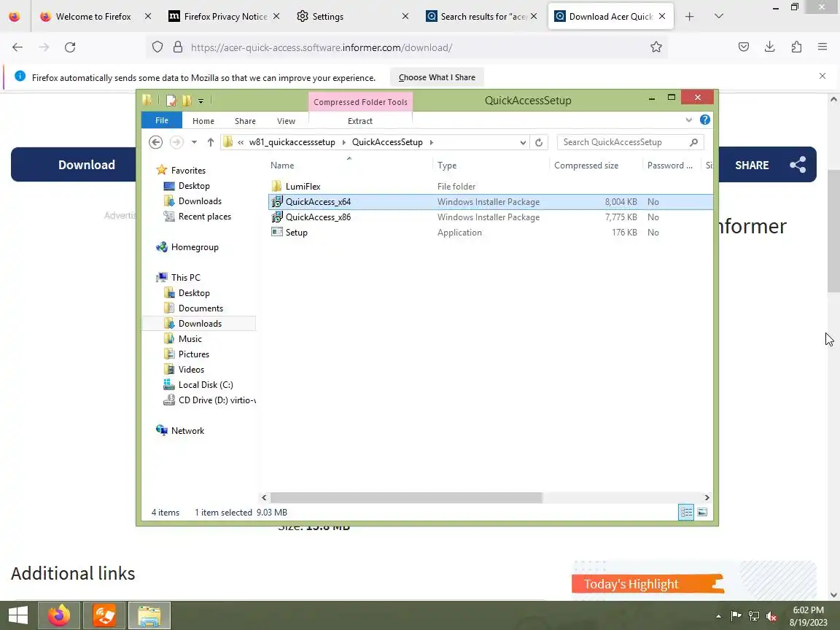Select Documents under This PC
Image resolution: width=840 pixels, height=630 pixels.
click(x=201, y=308)
